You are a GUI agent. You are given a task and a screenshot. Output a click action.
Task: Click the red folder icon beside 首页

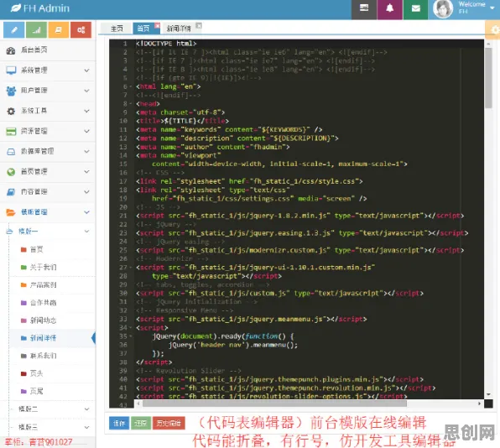(23, 250)
